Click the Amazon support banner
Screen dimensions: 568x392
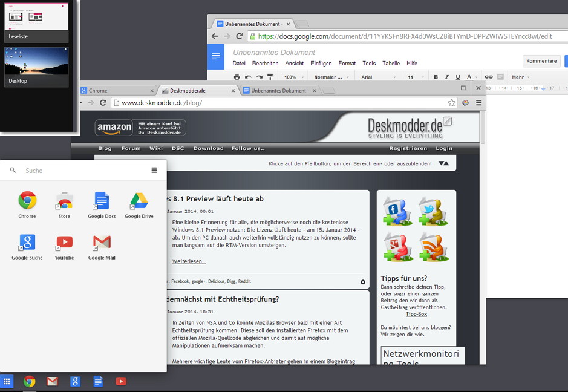[x=140, y=128]
